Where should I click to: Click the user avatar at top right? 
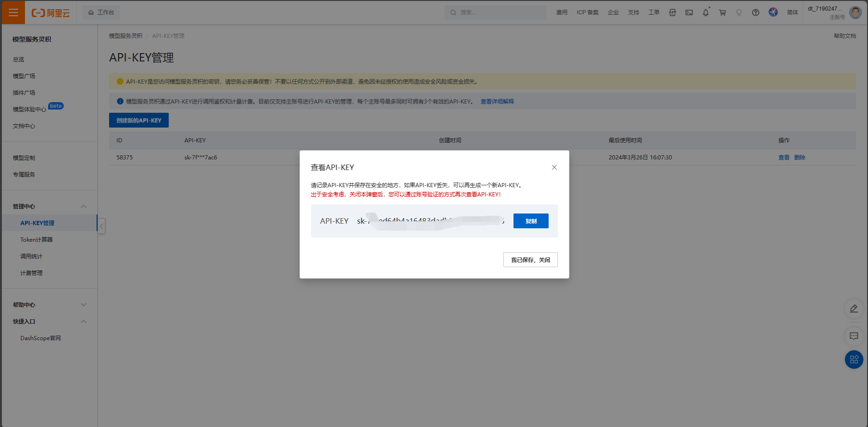856,12
